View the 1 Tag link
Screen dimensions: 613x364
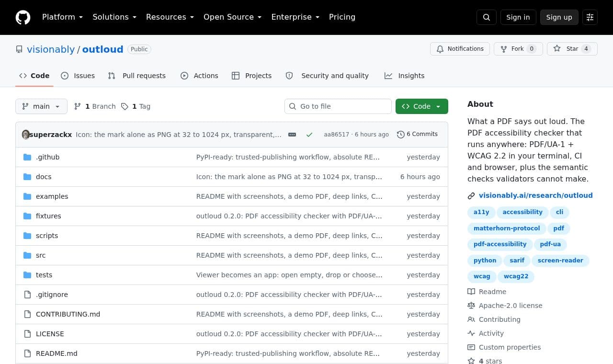pos(136,106)
